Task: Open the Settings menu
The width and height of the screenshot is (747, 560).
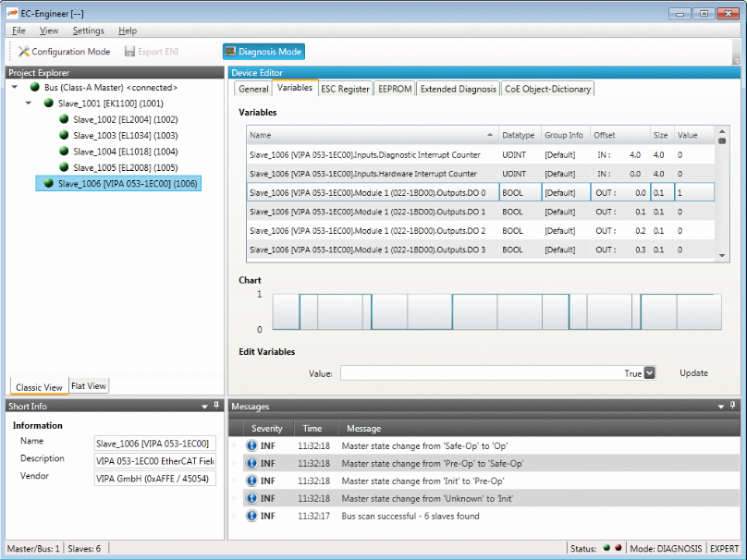Action: pos(88,30)
